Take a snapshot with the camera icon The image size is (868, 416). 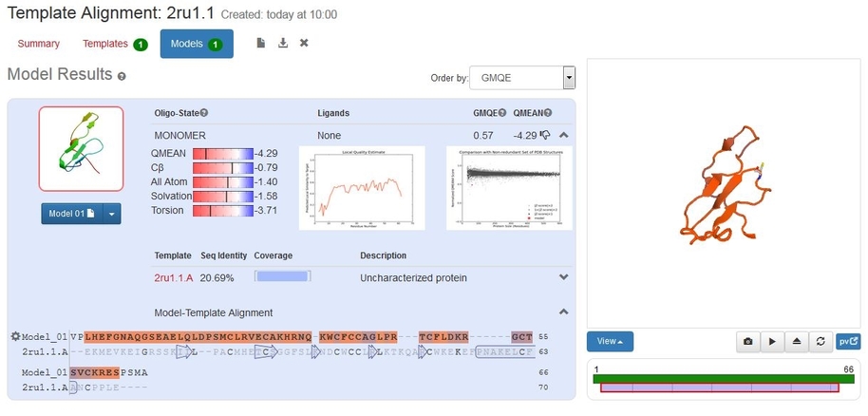748,341
